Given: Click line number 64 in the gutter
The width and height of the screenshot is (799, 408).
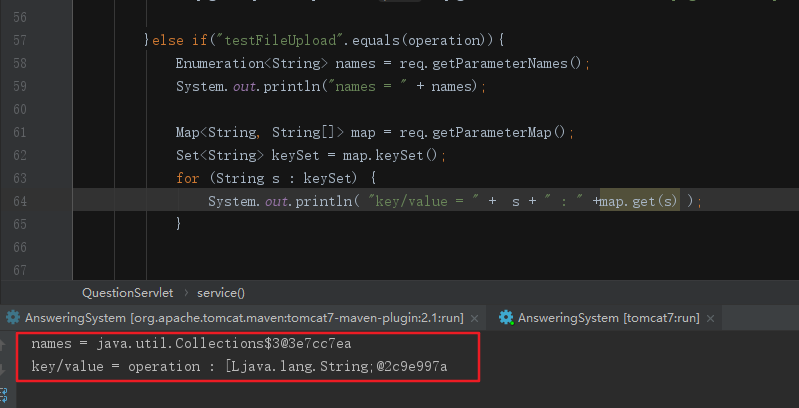Looking at the screenshot, I should tap(20, 201).
